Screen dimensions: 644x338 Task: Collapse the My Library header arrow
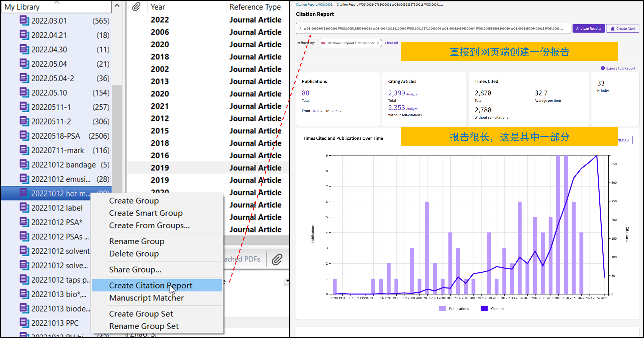[56, 2]
